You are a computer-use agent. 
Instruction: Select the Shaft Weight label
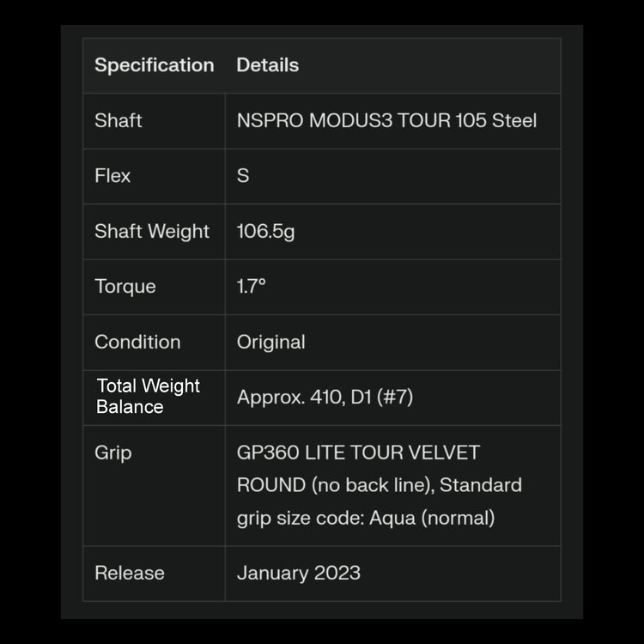pyautogui.click(x=152, y=231)
